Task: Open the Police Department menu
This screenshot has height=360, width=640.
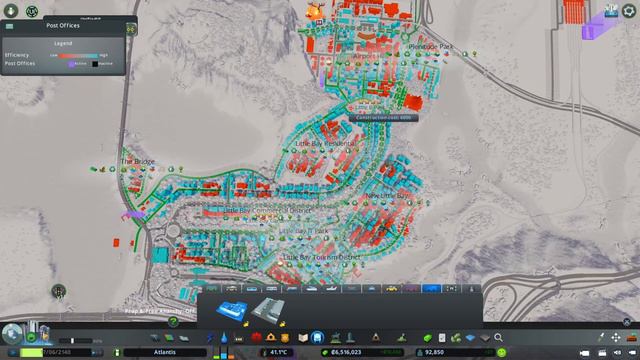Action: tap(285, 338)
